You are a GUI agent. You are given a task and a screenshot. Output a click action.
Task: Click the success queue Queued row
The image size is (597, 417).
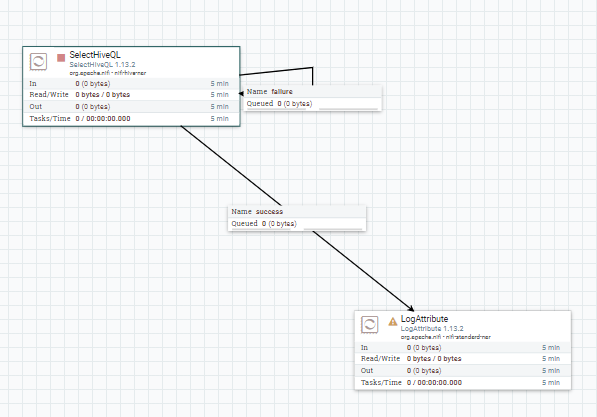point(297,224)
